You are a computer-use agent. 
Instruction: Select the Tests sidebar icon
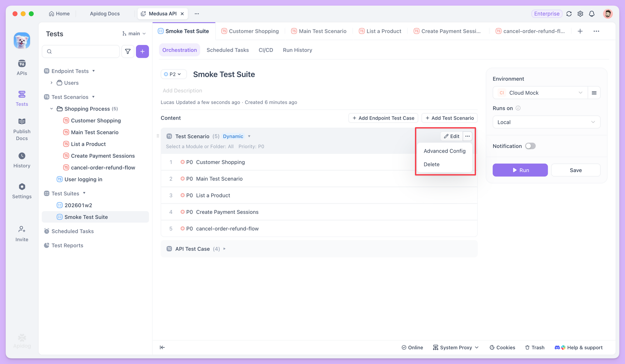pyautogui.click(x=22, y=98)
